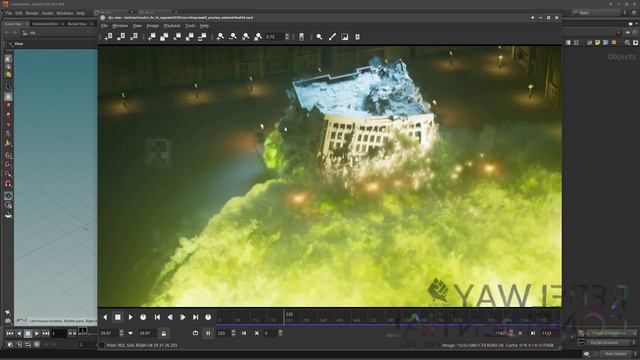640x360 pixels.
Task: Click the MPlay zoom value field showing 0.73
Action: 274,37
